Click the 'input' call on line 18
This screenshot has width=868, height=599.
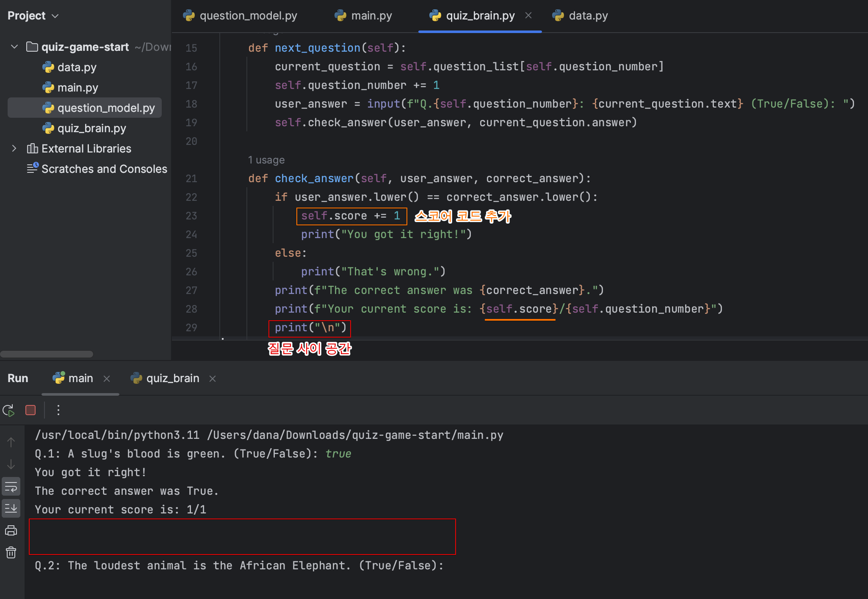click(x=384, y=104)
